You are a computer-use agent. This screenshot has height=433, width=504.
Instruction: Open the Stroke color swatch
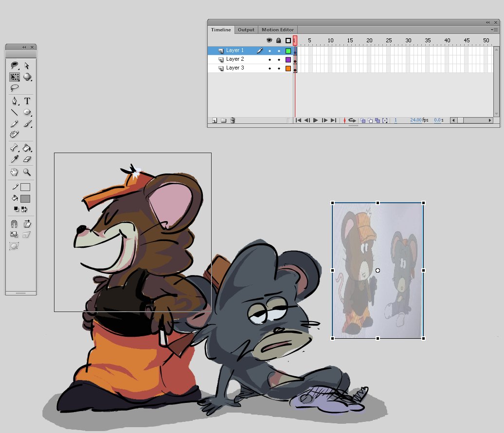[x=25, y=187]
